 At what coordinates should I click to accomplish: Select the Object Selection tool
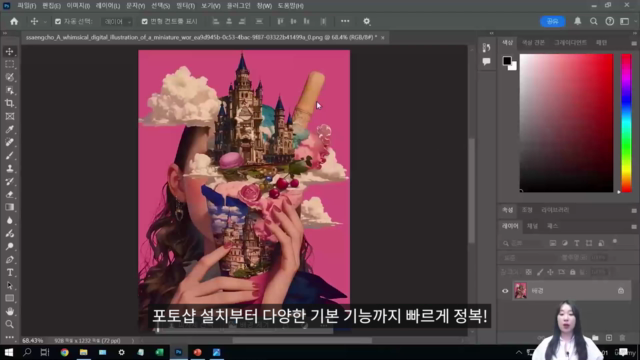tap(9, 90)
